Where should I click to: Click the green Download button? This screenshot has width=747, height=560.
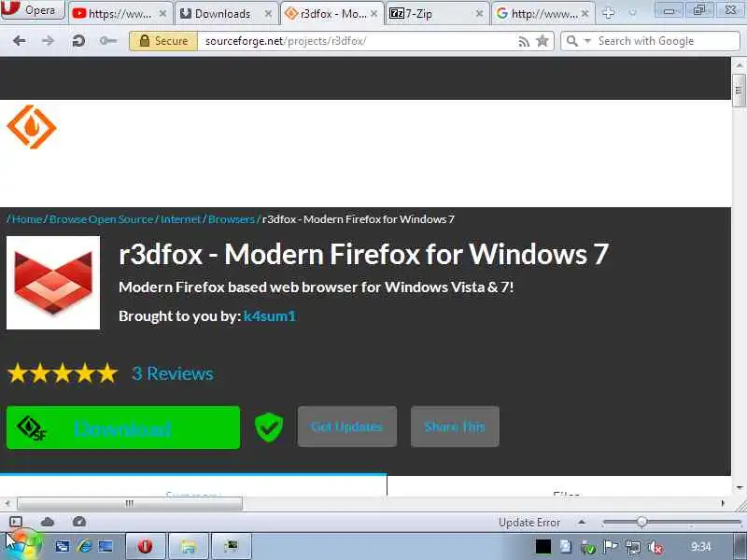pos(123,427)
